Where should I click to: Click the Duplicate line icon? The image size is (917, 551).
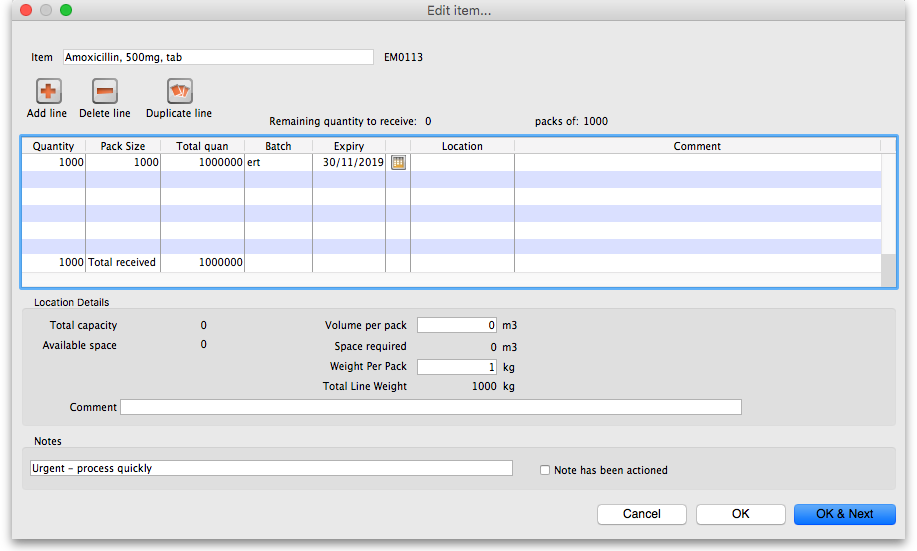tap(179, 92)
